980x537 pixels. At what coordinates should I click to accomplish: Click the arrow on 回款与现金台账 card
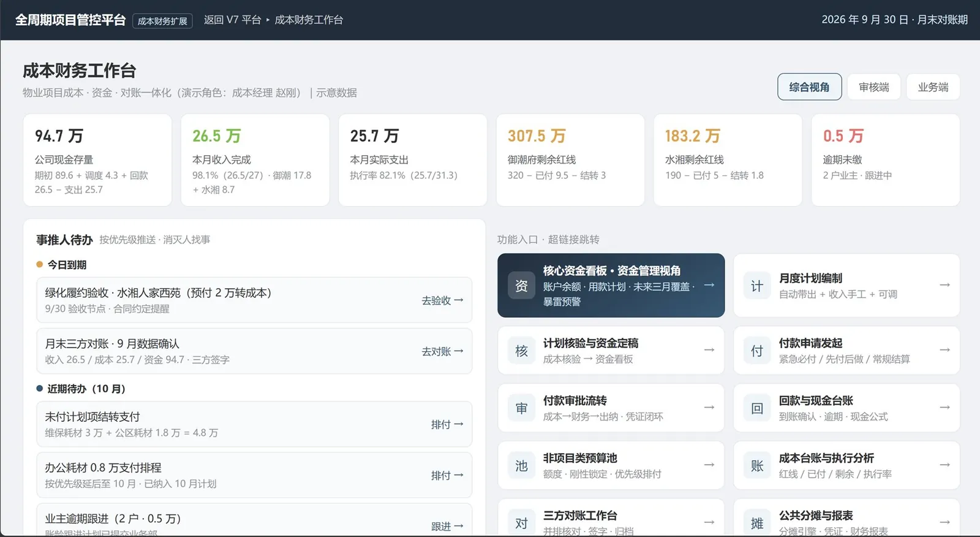click(945, 408)
